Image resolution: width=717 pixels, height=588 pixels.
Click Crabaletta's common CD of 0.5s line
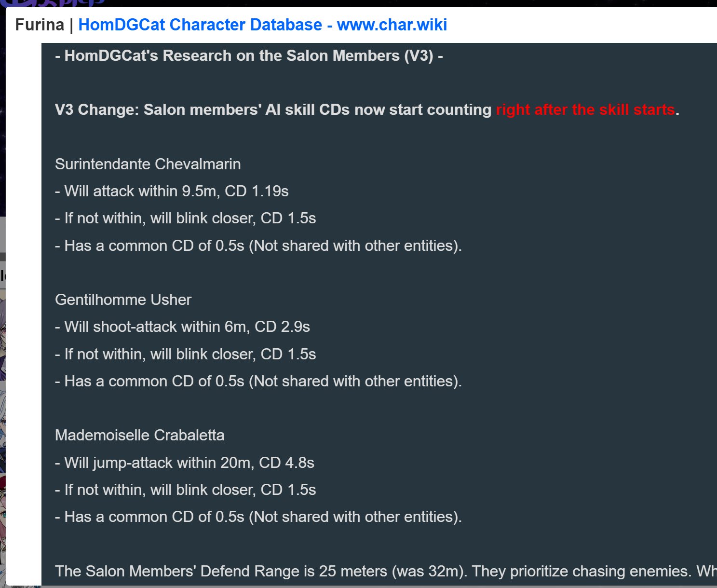click(x=258, y=517)
